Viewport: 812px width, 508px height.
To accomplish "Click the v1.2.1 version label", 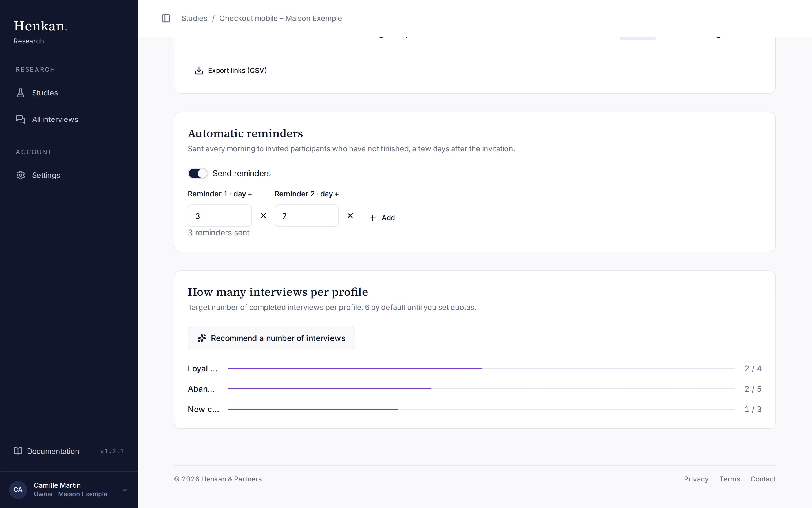I will [112, 451].
